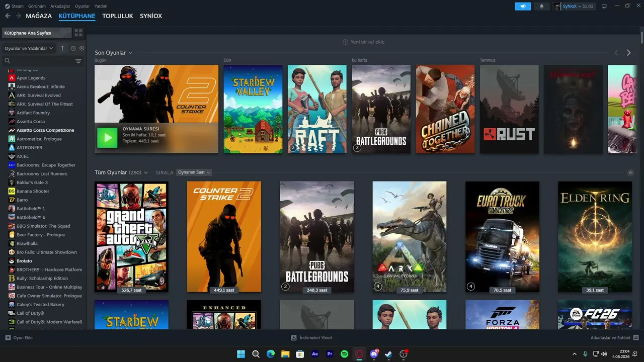Switch library to grid collections view

78,33
